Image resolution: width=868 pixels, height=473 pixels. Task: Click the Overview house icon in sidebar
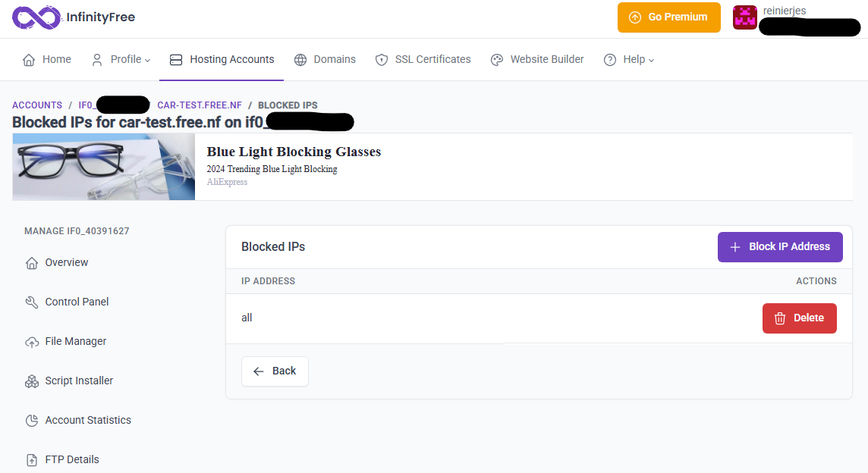[32, 263]
